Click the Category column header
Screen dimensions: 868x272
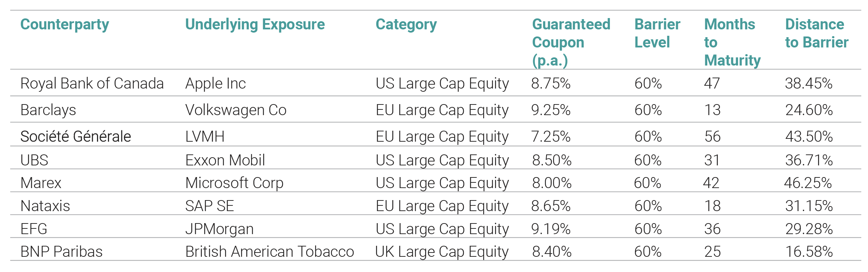pyautogui.click(x=406, y=25)
